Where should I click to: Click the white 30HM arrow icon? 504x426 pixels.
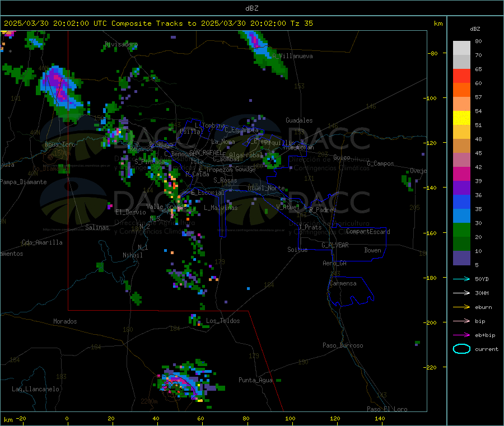[461, 293]
